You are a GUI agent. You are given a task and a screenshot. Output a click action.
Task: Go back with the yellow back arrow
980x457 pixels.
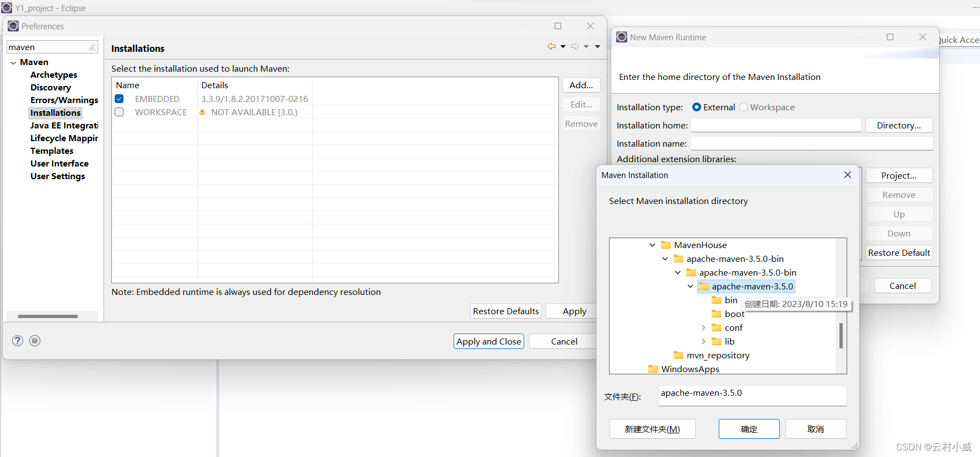552,46
